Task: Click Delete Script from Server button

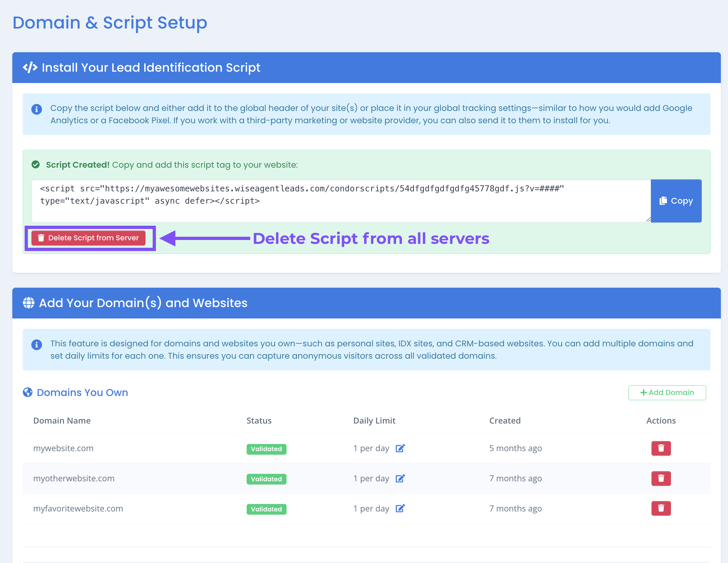Action: coord(88,238)
